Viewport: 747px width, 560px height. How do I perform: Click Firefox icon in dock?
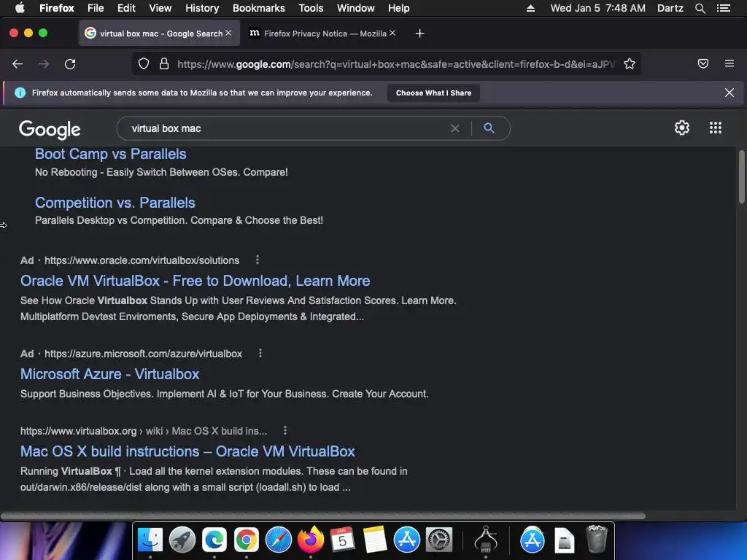(311, 540)
